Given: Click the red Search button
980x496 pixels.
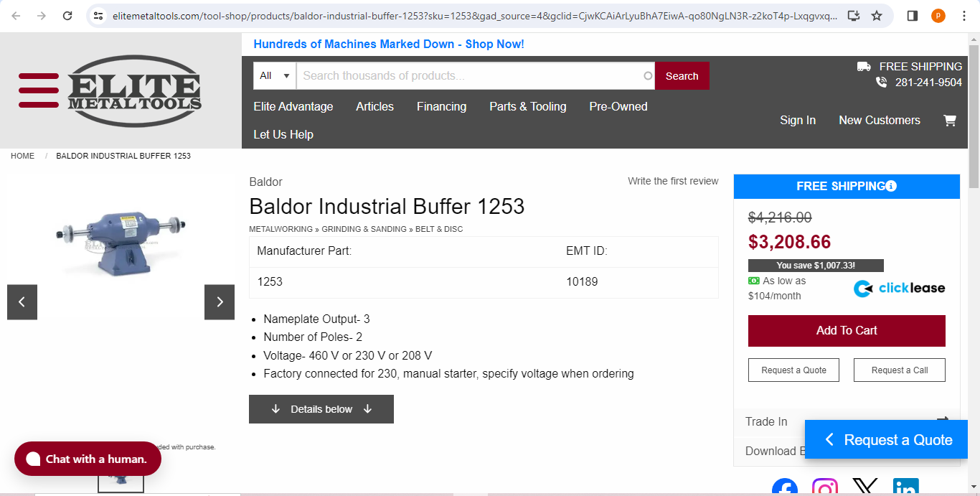Looking at the screenshot, I should click(x=682, y=76).
